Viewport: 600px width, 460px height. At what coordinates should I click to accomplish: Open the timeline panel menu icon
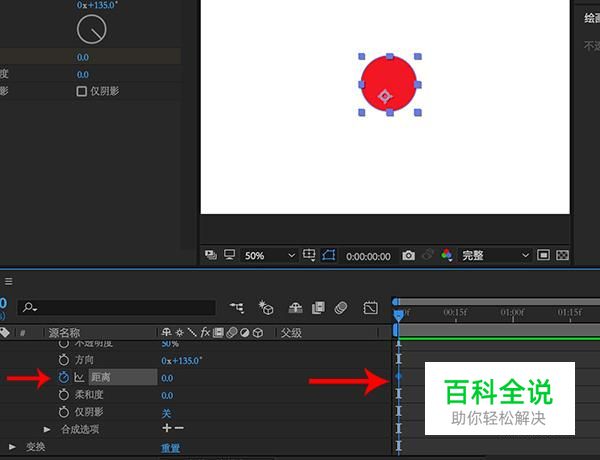click(x=8, y=282)
